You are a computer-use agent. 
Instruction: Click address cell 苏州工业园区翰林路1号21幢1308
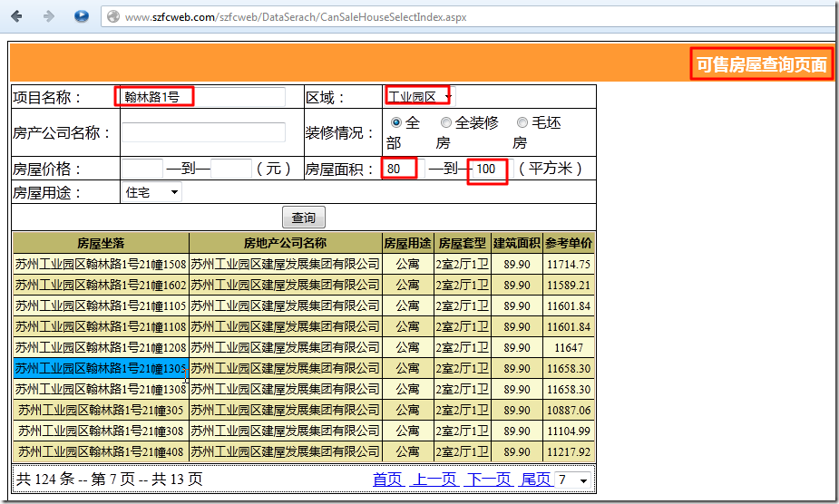tap(101, 390)
